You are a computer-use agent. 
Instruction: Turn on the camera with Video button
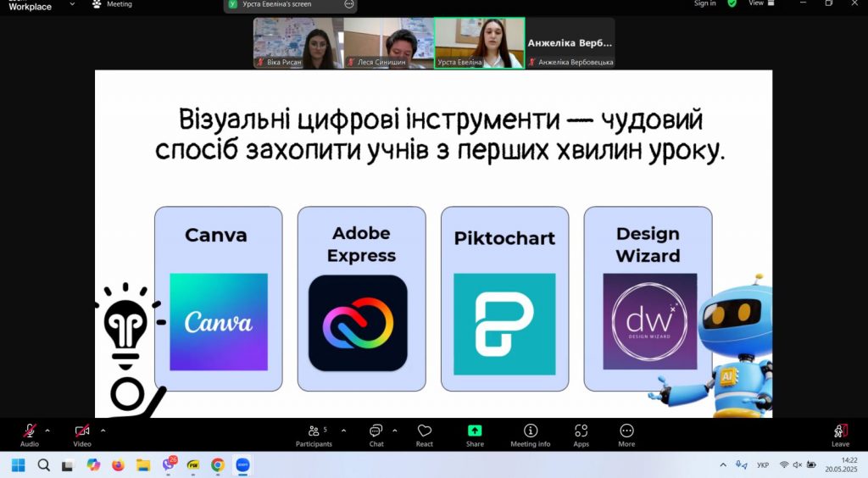coord(82,432)
